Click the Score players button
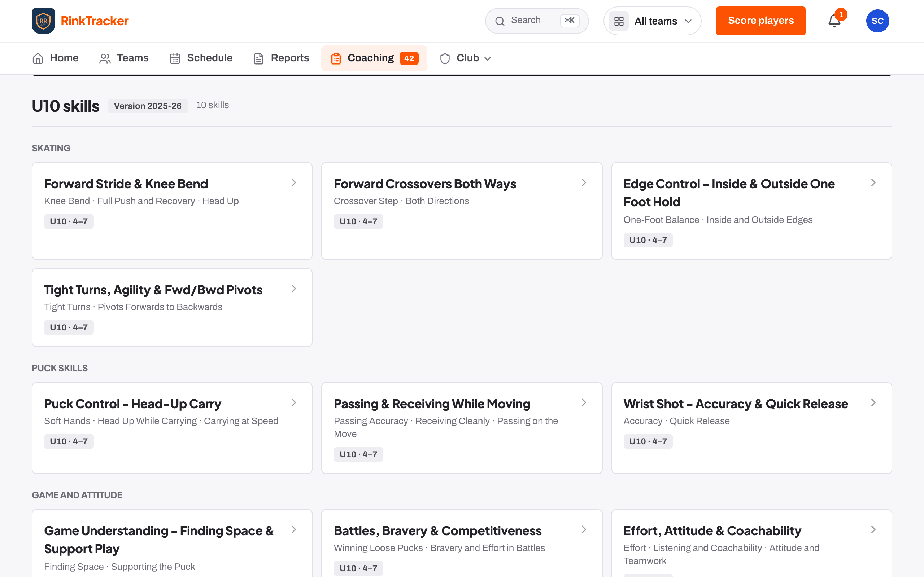Screen dimensions: 924x577 coord(760,21)
